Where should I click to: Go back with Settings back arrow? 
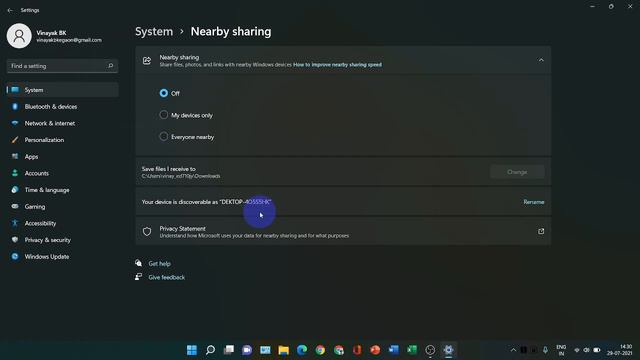pyautogui.click(x=10, y=10)
